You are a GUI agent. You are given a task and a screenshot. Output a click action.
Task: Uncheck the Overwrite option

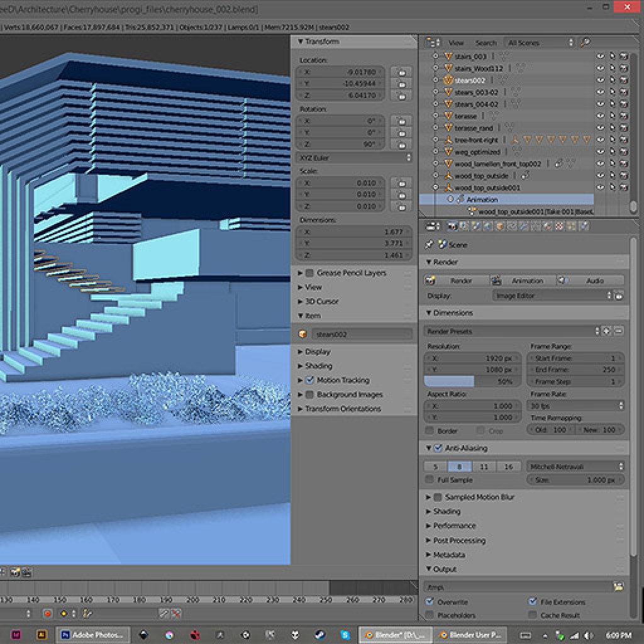point(430,602)
